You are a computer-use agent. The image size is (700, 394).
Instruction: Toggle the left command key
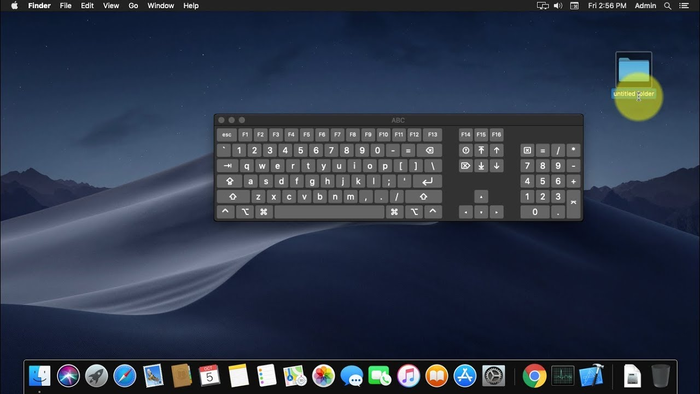click(263, 212)
